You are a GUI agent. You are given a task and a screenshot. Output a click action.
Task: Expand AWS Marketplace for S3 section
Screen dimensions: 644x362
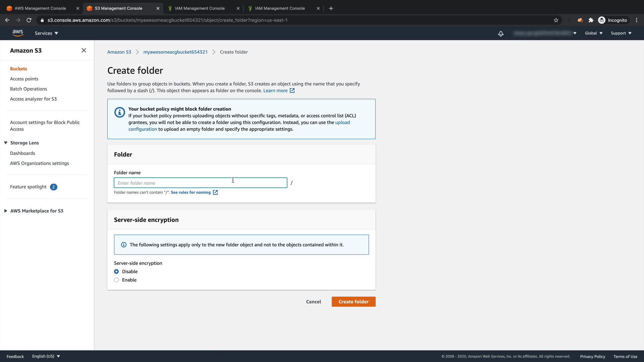6,211
